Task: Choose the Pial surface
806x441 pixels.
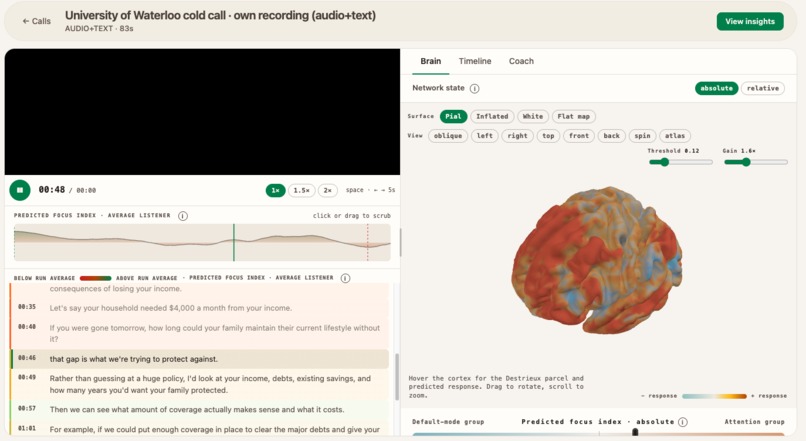Action: point(453,117)
